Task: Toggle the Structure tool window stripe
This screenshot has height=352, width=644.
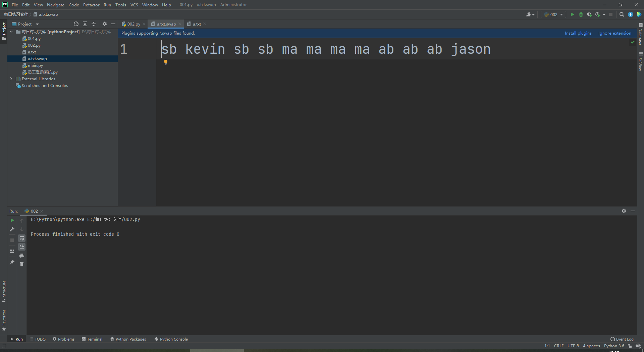Action: pos(4,291)
